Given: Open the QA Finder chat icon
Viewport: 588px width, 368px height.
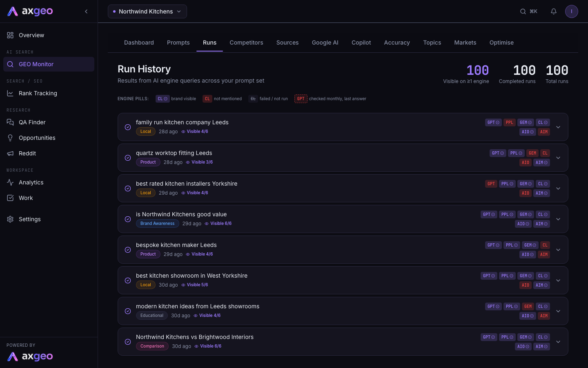Looking at the screenshot, I should [10, 122].
